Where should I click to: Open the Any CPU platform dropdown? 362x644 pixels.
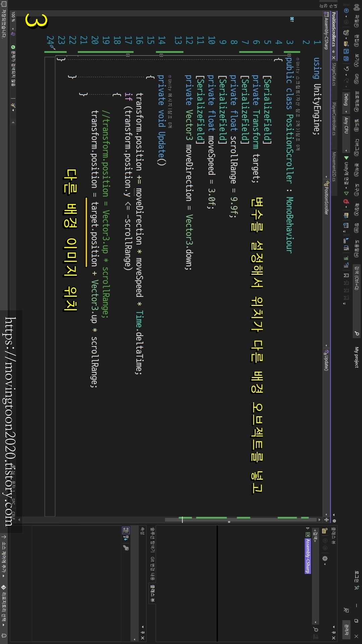click(346, 134)
